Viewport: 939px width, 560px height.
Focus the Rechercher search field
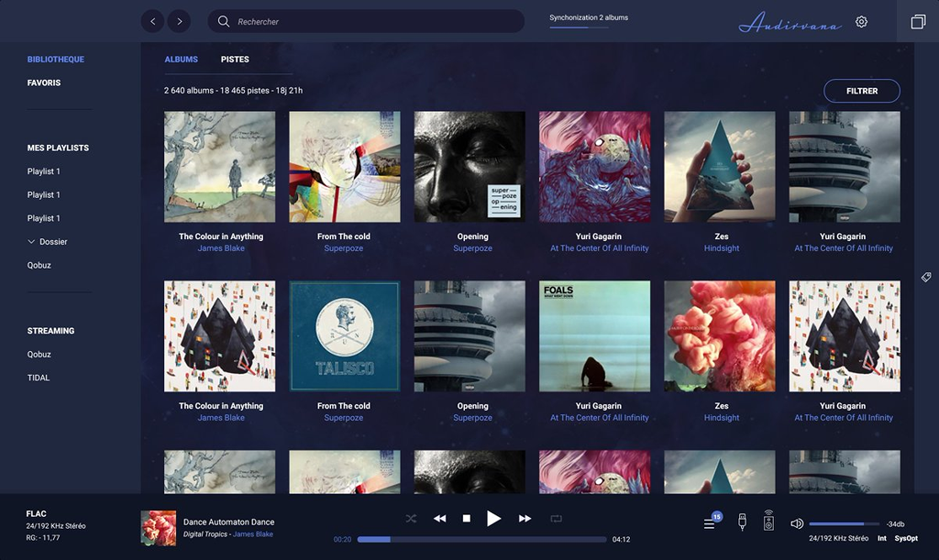(x=366, y=22)
